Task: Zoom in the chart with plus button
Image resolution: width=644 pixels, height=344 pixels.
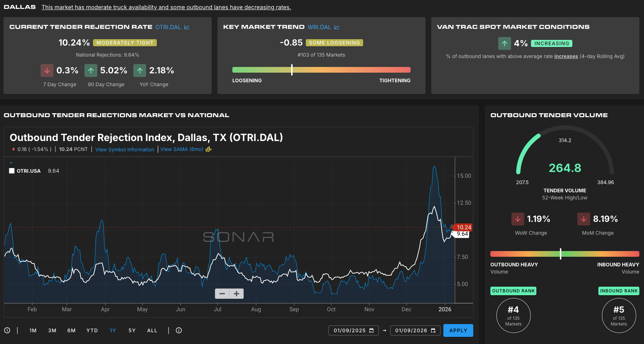Action: 236,294
